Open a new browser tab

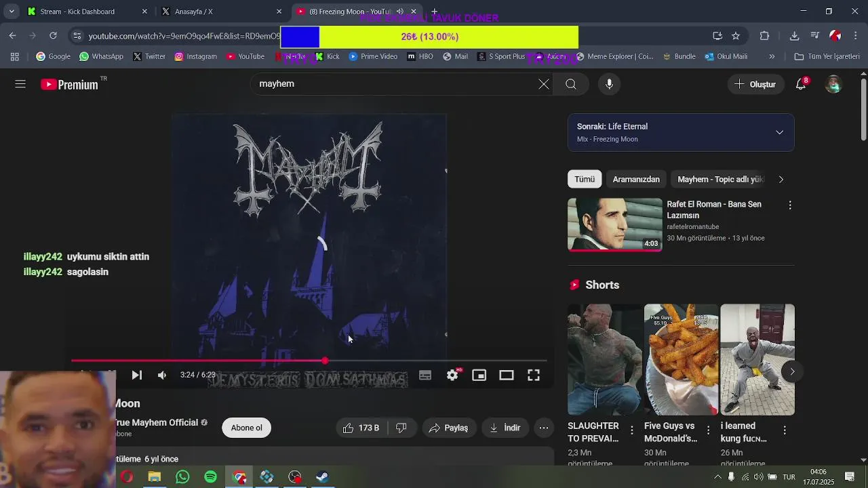coord(435,12)
